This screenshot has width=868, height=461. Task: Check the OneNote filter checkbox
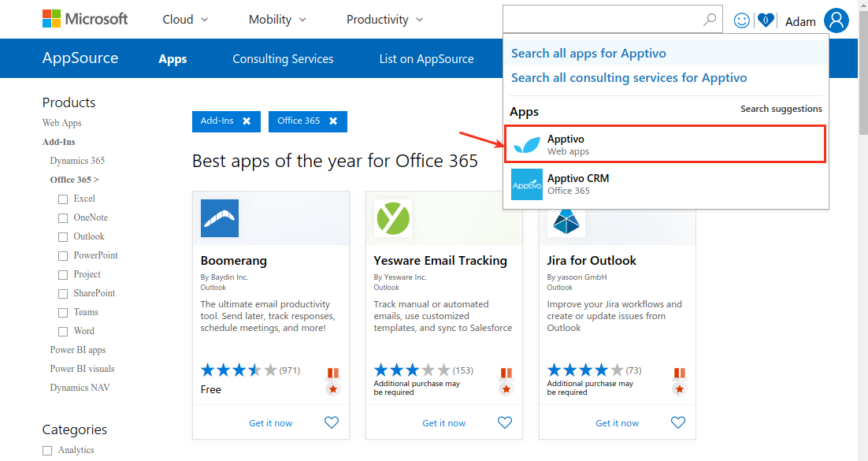(x=63, y=217)
